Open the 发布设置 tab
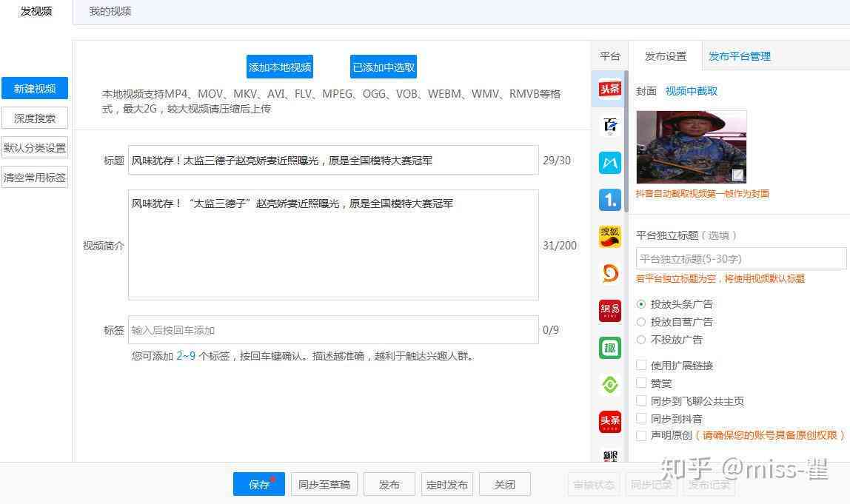Image resolution: width=850 pixels, height=504 pixels. point(666,56)
